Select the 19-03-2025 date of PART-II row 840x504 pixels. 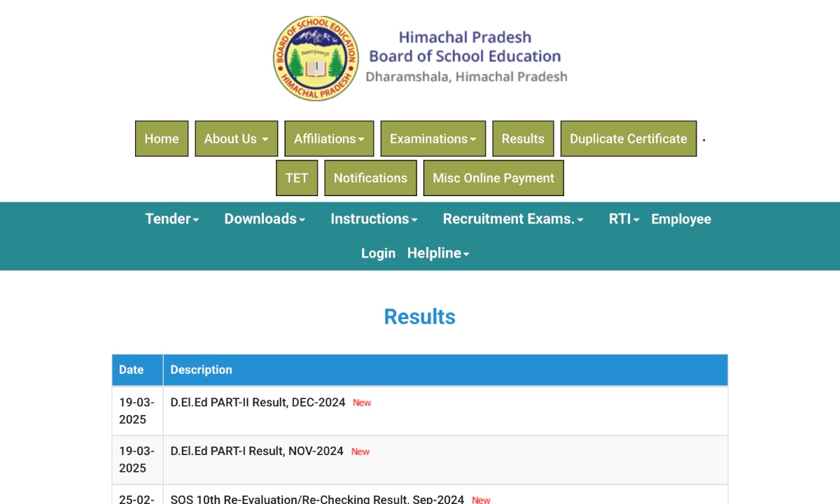[136, 411]
